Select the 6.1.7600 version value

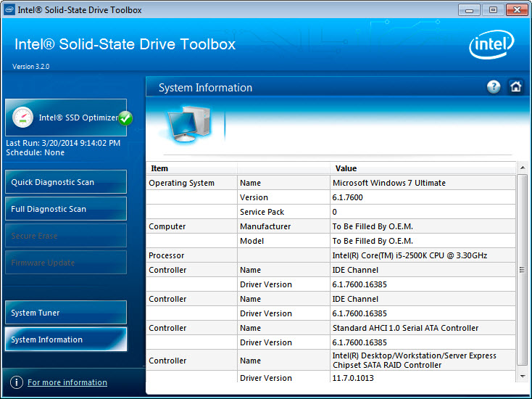click(x=347, y=197)
